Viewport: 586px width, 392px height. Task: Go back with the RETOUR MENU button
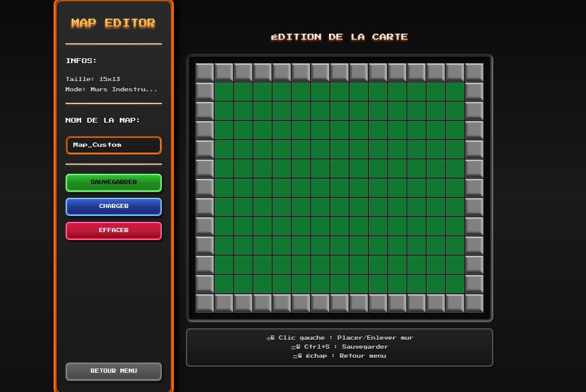point(114,371)
